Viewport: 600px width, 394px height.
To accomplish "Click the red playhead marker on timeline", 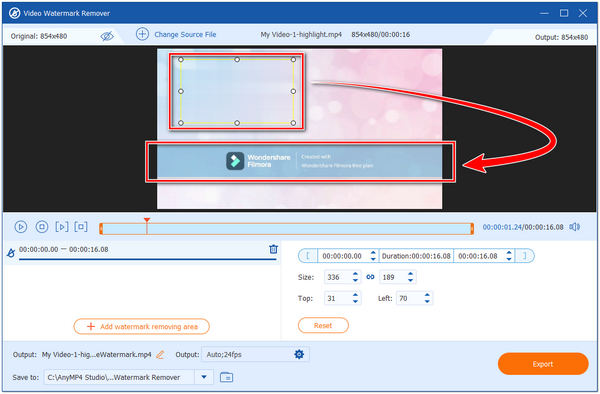I will [x=147, y=220].
